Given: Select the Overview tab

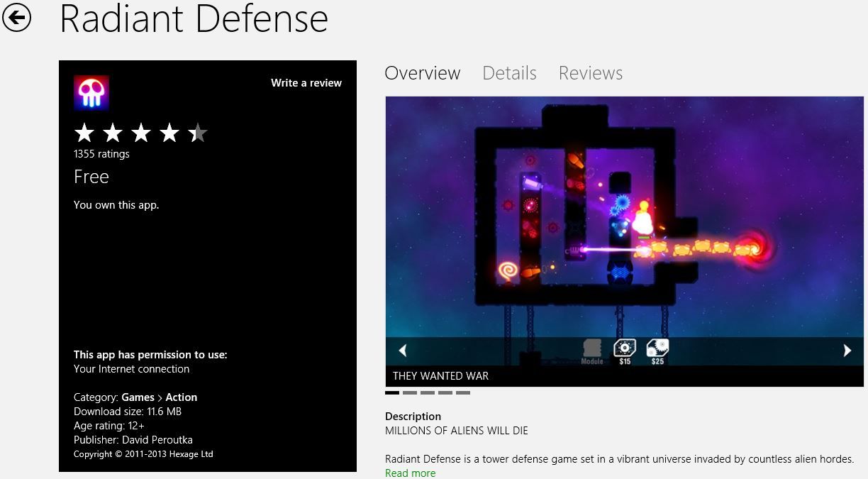Looking at the screenshot, I should point(423,73).
